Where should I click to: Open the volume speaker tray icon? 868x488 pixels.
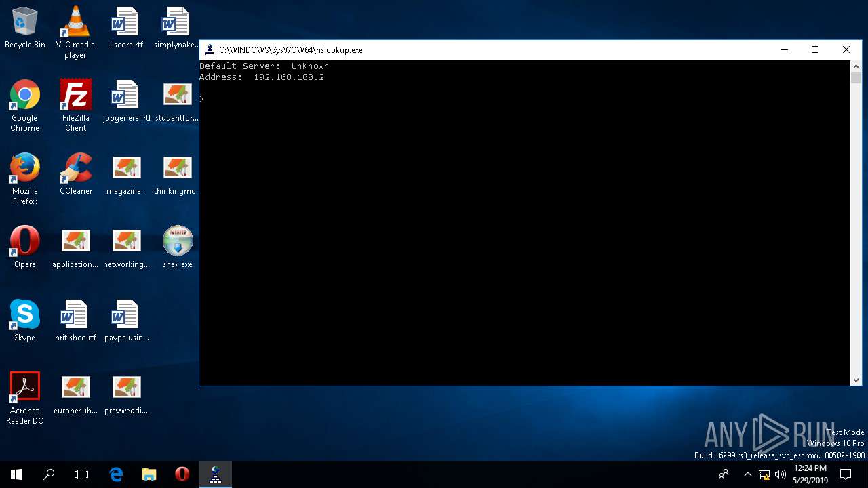pos(780,474)
